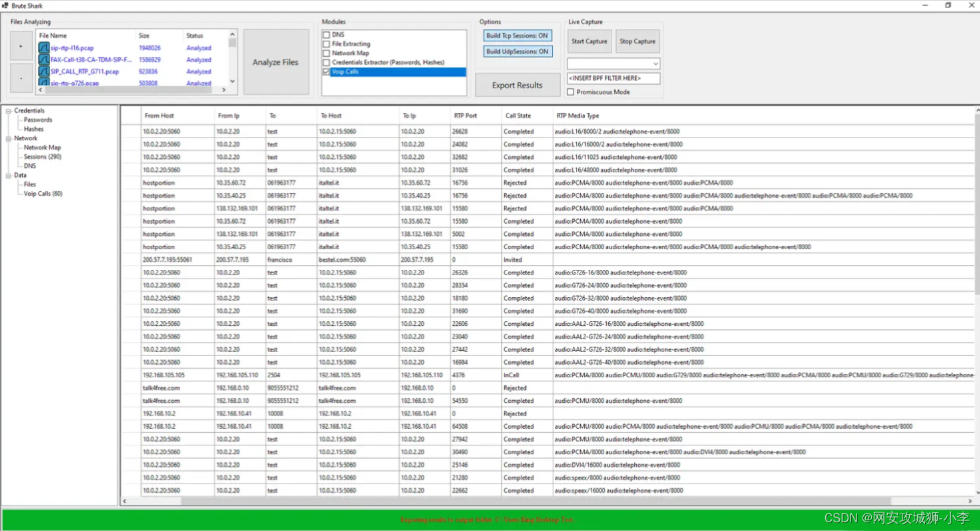Click the File Name column header
Image resolution: width=980 pixels, height=531 pixels.
coord(85,35)
